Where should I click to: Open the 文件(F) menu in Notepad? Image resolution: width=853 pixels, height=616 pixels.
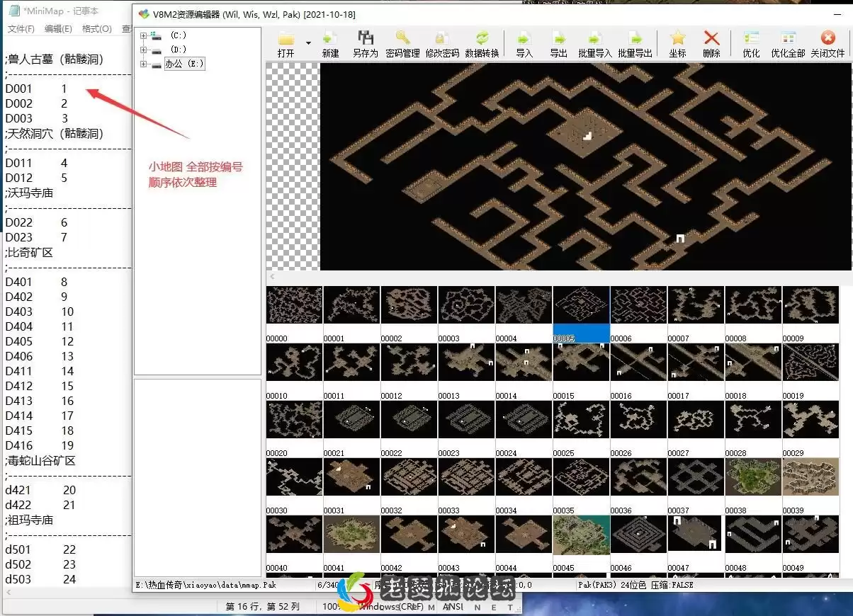21,29
